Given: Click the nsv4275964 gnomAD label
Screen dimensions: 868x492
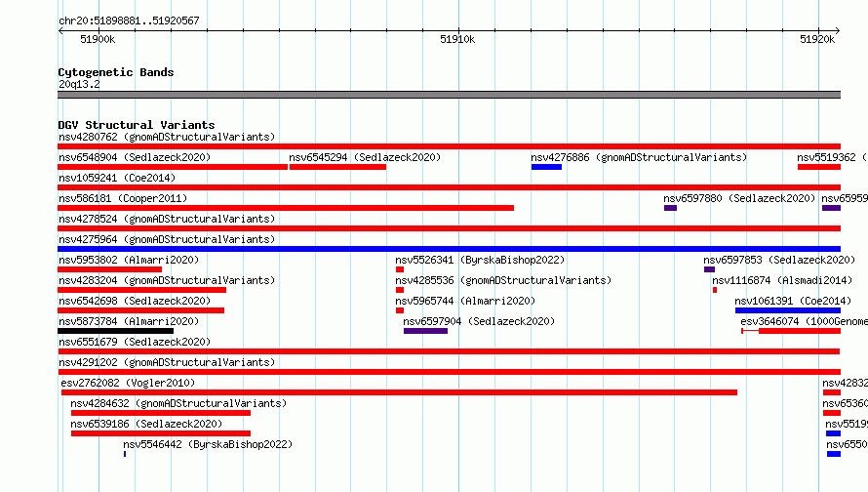Looking at the screenshot, I should pos(167,239).
